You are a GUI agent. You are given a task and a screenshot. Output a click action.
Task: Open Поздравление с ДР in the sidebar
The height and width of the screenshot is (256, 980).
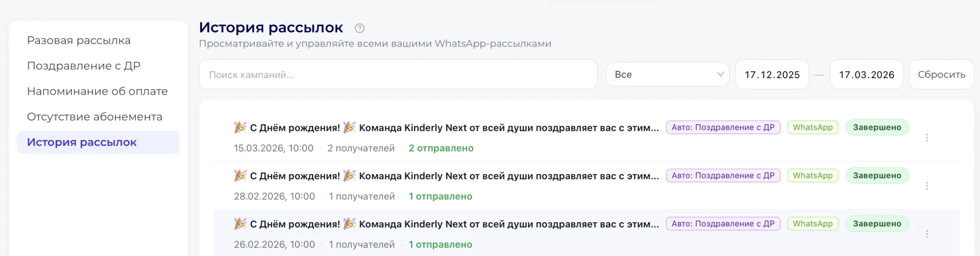(84, 66)
